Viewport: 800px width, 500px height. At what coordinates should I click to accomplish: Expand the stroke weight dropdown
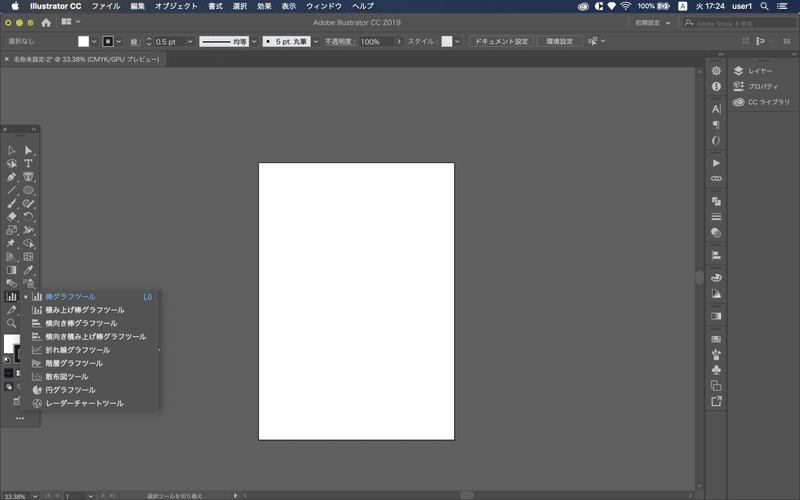click(x=190, y=41)
